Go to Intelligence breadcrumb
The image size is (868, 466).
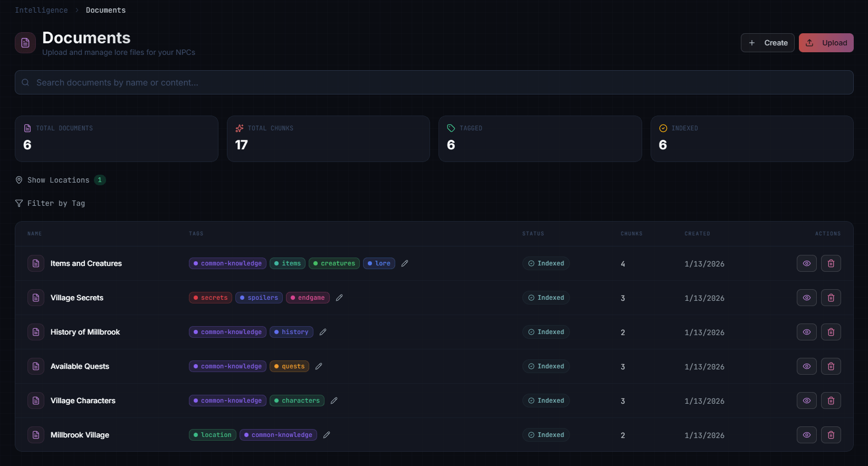coord(41,10)
